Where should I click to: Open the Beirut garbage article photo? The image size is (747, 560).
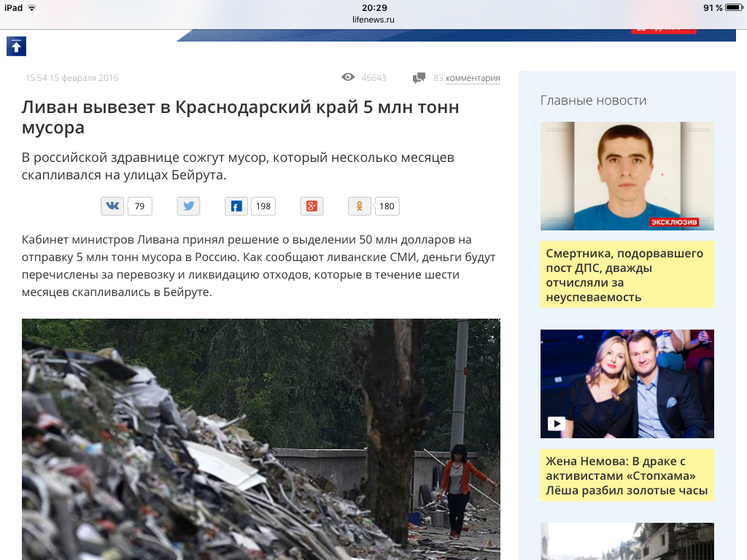pyautogui.click(x=260, y=439)
